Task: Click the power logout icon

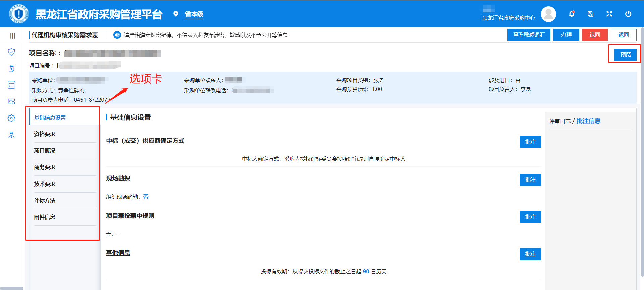Action: (x=628, y=14)
